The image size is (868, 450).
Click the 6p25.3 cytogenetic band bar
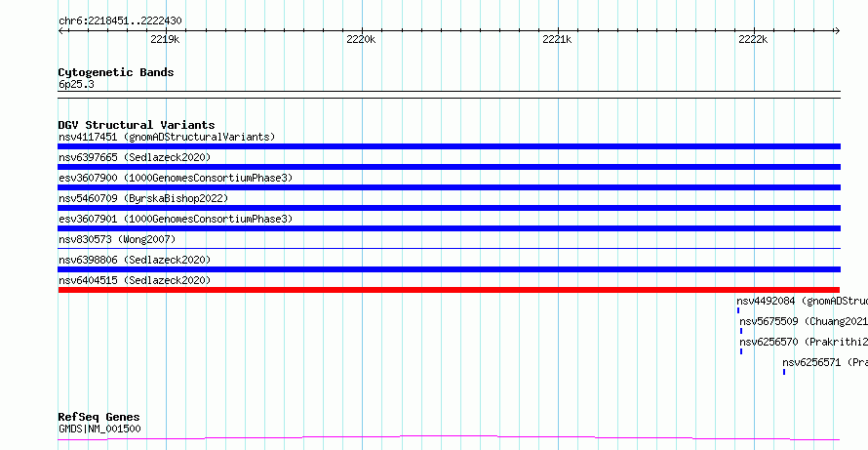click(x=449, y=95)
